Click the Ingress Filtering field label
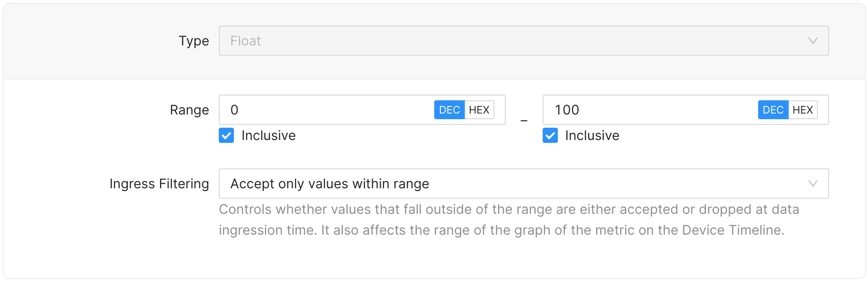This screenshot has width=868, height=281. tap(159, 184)
